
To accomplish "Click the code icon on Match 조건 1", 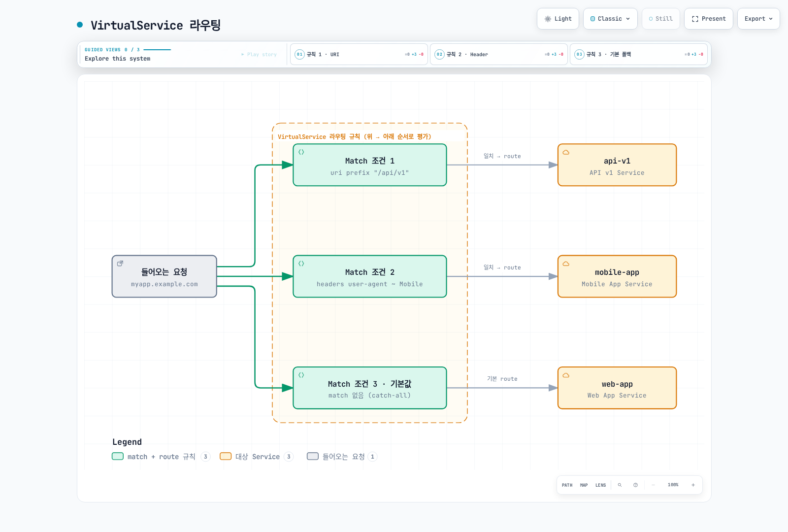I will [301, 152].
